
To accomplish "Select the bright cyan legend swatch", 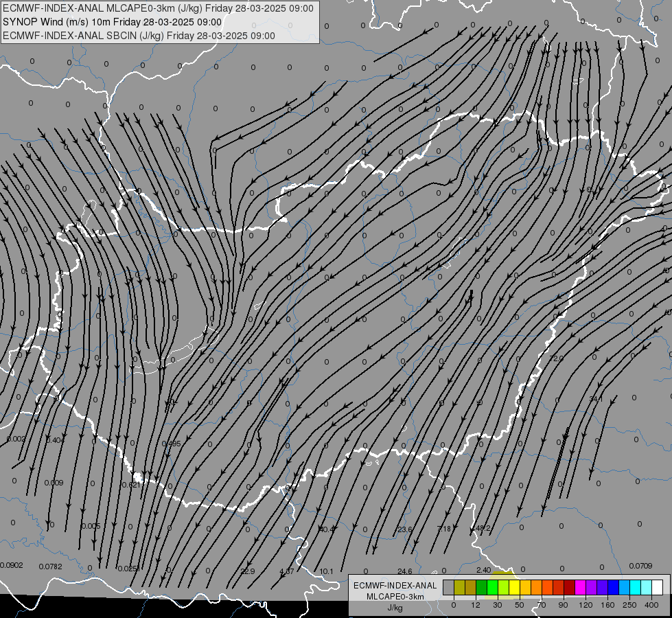I will point(635,587).
